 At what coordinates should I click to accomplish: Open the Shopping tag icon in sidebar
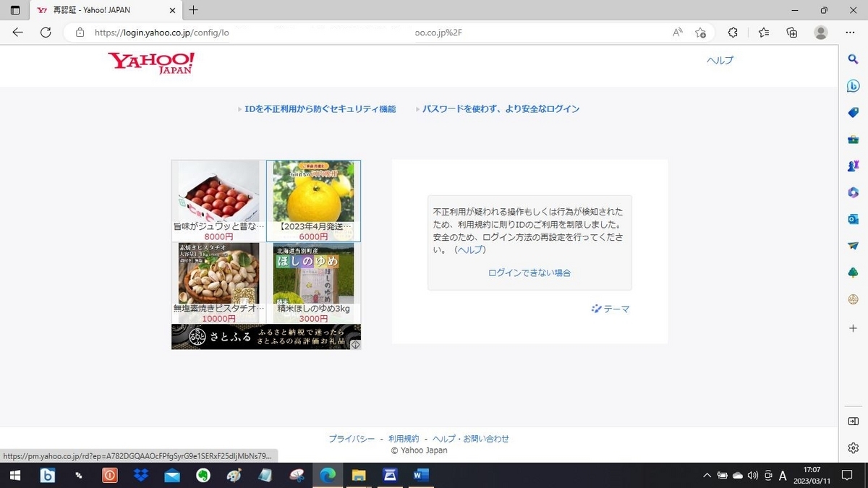853,113
